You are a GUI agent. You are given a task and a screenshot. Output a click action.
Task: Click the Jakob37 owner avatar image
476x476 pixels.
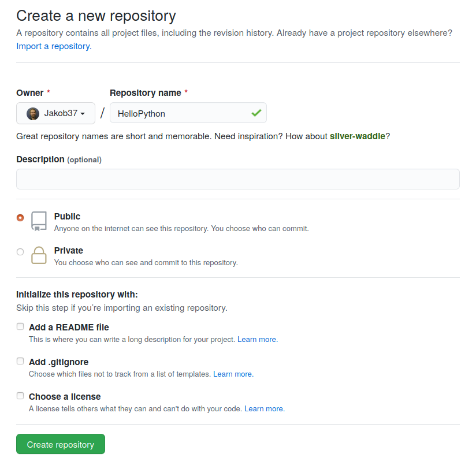(33, 114)
